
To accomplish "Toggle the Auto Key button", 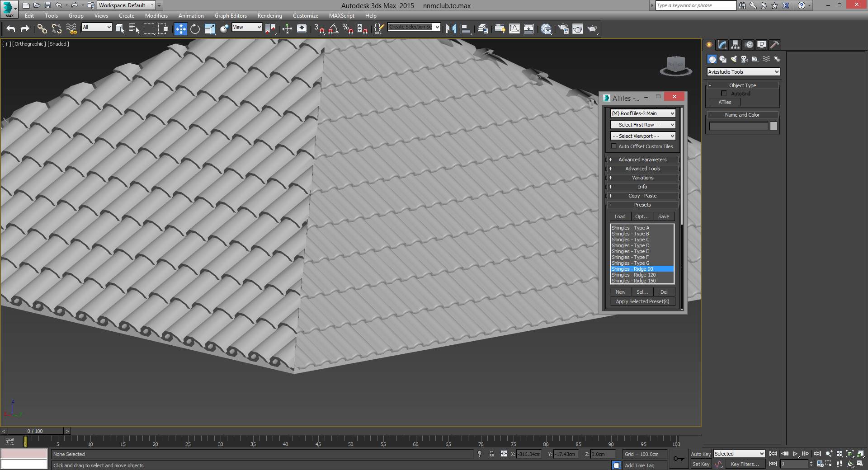I will 700,454.
